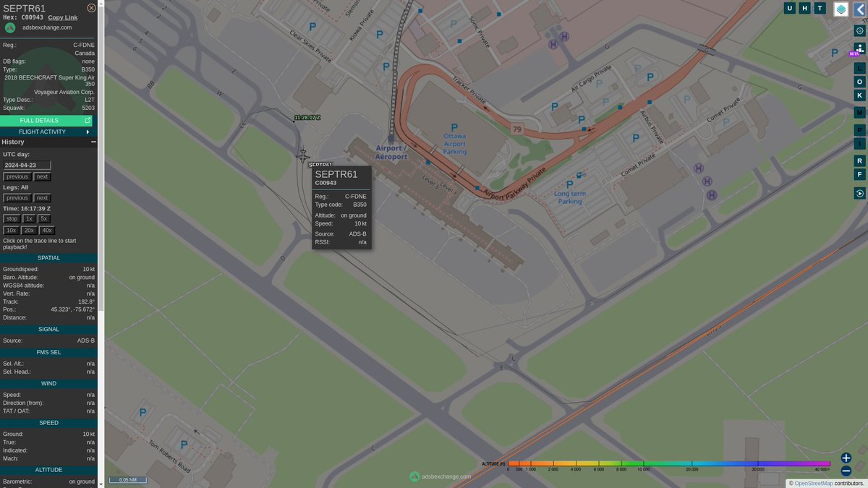Collapse sidebar with the left chevron icon
The image size is (868, 488).
pyautogui.click(x=860, y=9)
